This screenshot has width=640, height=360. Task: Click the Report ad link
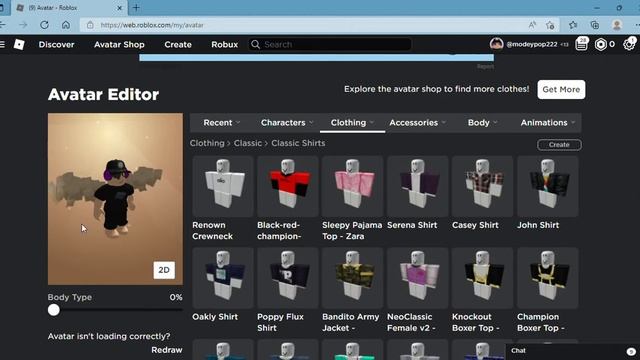(x=485, y=67)
